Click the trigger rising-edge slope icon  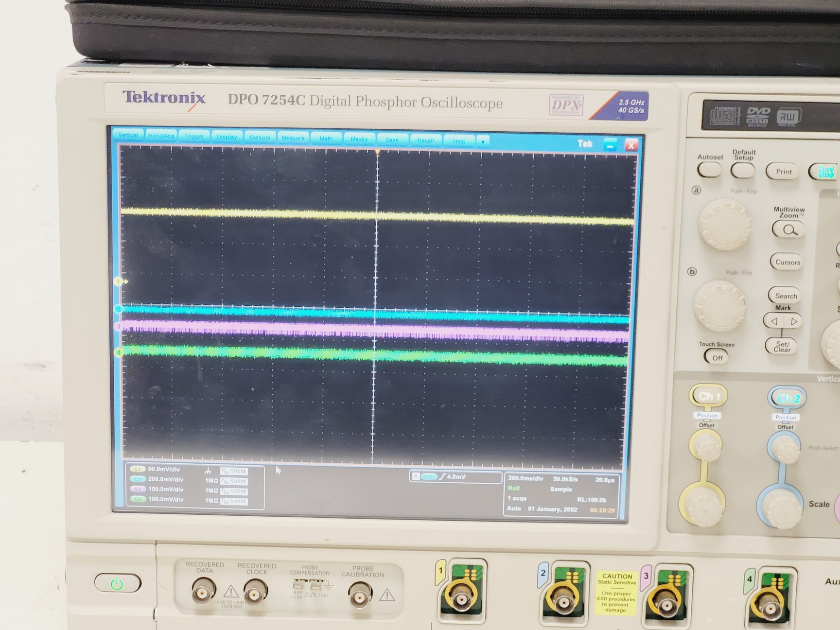442,477
